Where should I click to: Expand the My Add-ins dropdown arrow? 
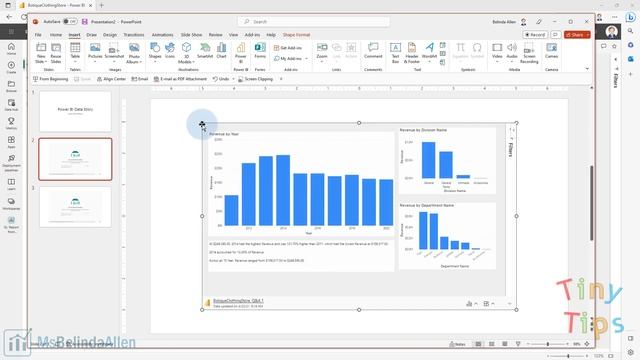[307, 59]
